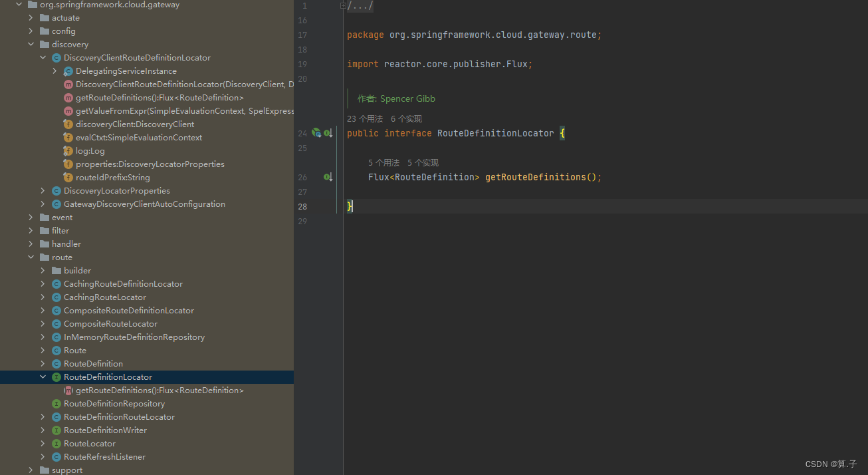This screenshot has width=868, height=475.
Task: Click CompositeRouteDefinitionLocator class icon
Action: (x=56, y=311)
